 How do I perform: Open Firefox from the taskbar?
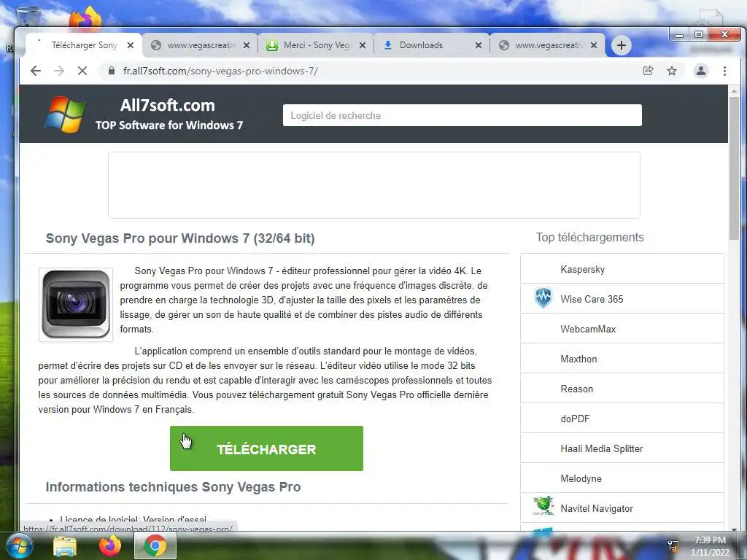[x=110, y=546]
